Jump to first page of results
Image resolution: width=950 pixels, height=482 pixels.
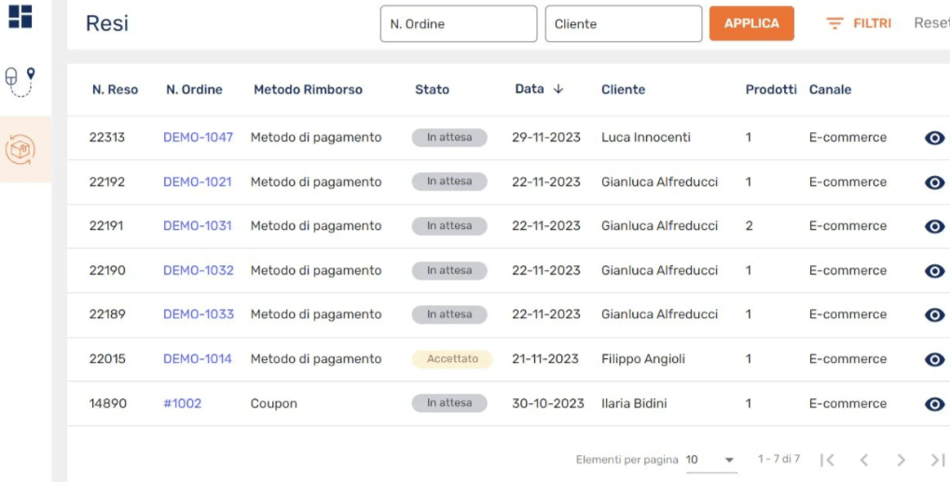pos(827,460)
